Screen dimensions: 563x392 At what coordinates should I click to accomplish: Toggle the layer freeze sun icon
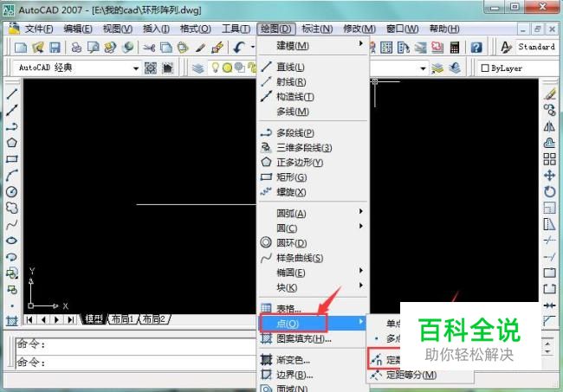click(227, 67)
